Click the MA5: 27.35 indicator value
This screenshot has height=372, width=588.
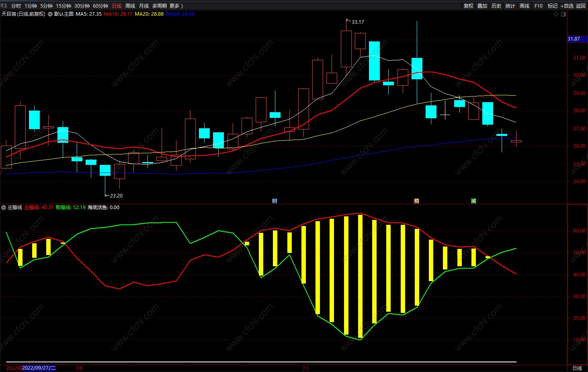[88, 14]
